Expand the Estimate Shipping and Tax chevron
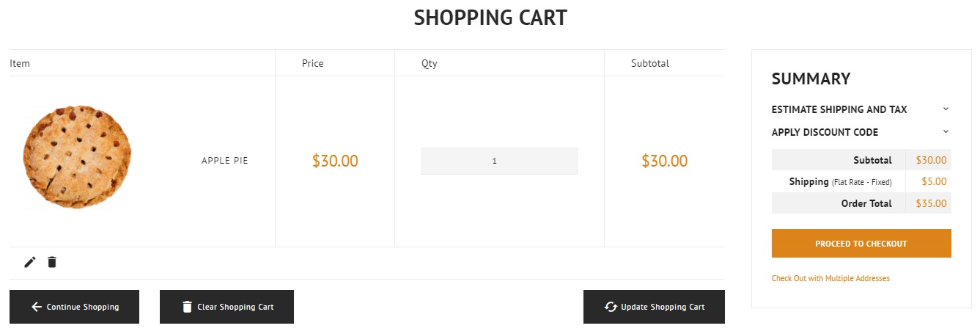 (x=946, y=109)
